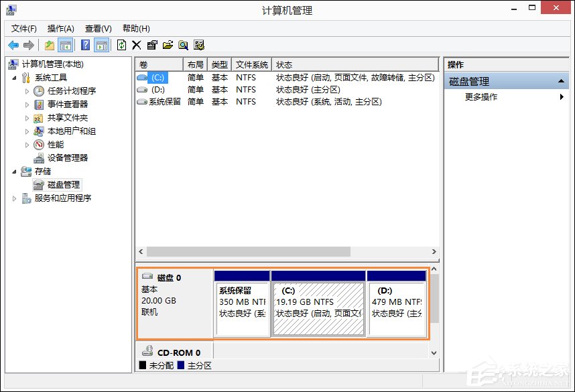Select the 系统保留 partition in the disk map
The height and width of the screenshot is (392, 575).
[x=241, y=302]
